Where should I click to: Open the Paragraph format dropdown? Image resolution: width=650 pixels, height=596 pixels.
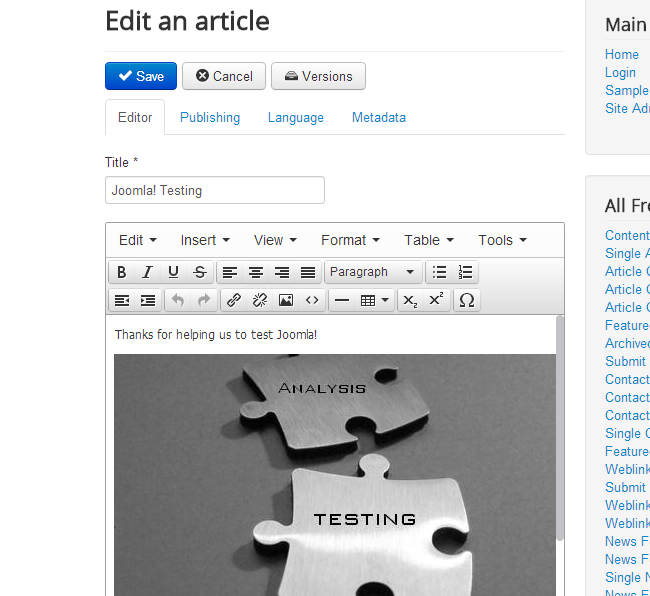[372, 272]
